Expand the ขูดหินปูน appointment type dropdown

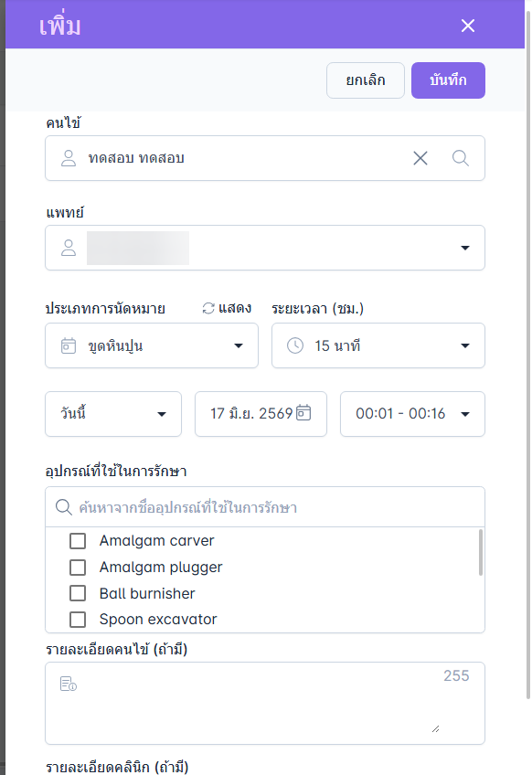coord(152,345)
